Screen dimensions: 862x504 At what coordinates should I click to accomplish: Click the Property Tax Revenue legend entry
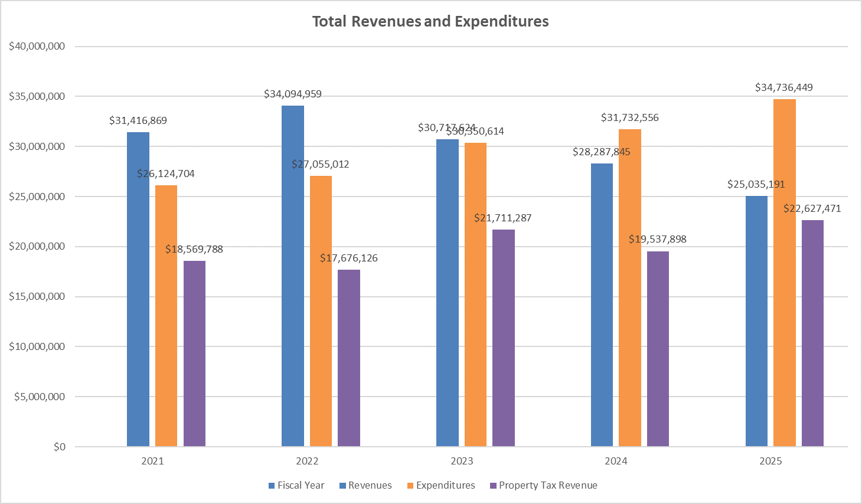(544, 485)
